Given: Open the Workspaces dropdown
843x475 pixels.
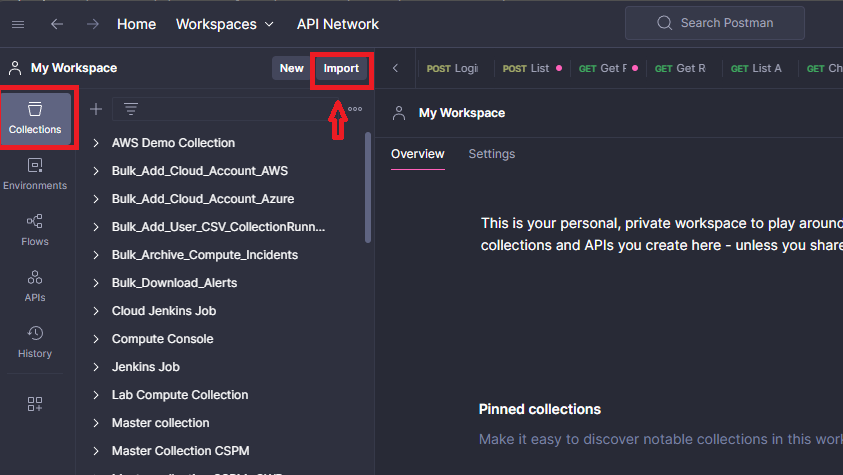Looking at the screenshot, I should tap(225, 24).
